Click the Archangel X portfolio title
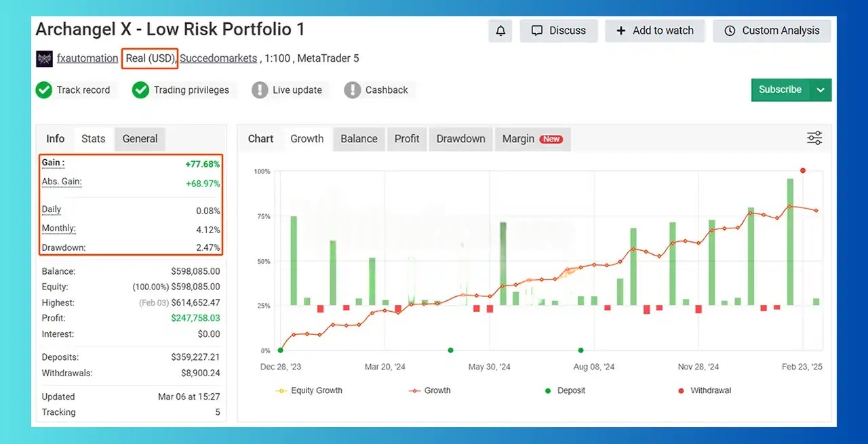The width and height of the screenshot is (868, 444). (x=170, y=30)
